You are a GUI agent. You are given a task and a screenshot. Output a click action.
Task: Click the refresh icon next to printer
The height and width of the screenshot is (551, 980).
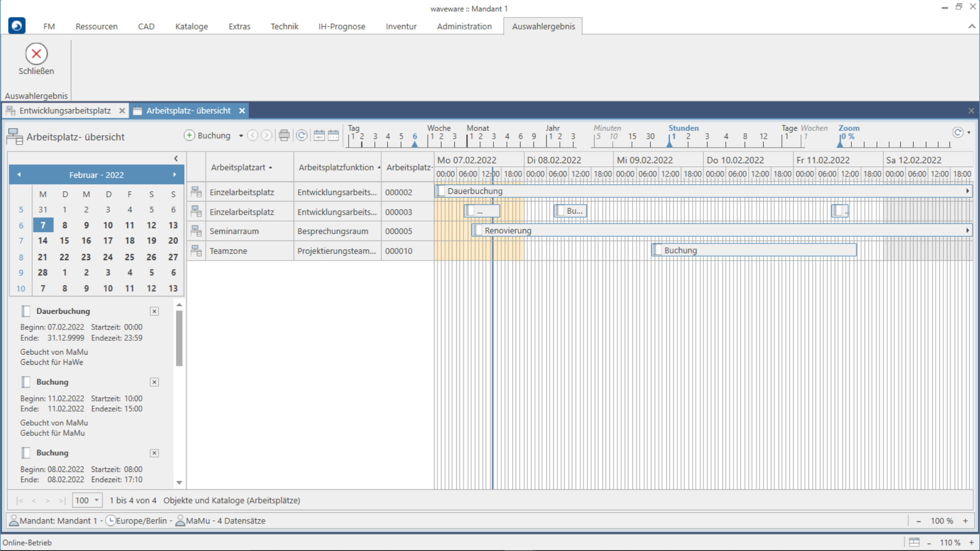[x=302, y=135]
